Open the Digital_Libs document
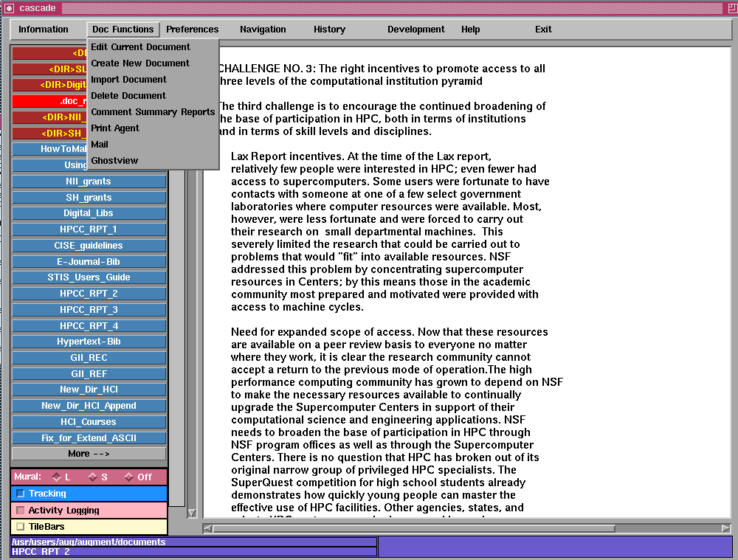Image resolution: width=738 pixels, height=560 pixels. [89, 213]
